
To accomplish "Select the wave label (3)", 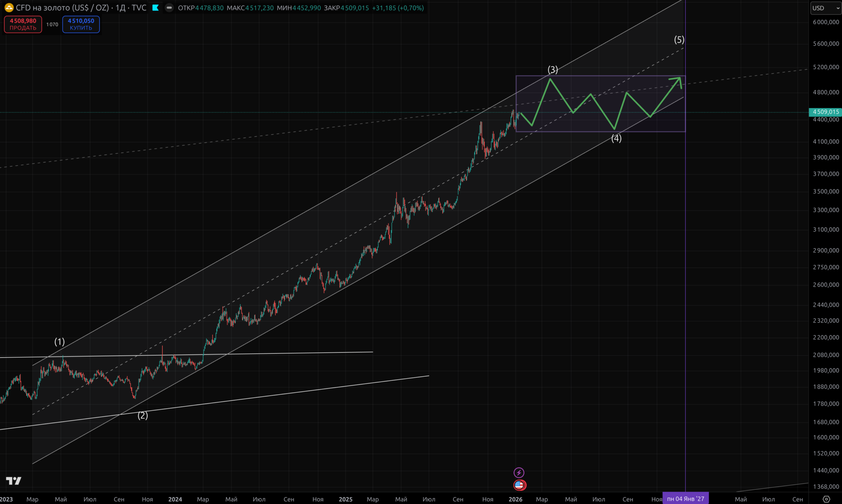I will [553, 69].
